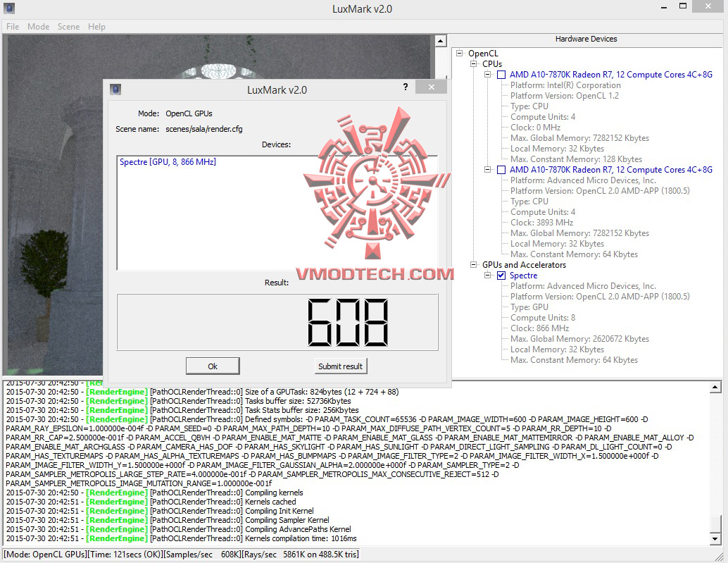Open the Scene menu

tap(68, 27)
